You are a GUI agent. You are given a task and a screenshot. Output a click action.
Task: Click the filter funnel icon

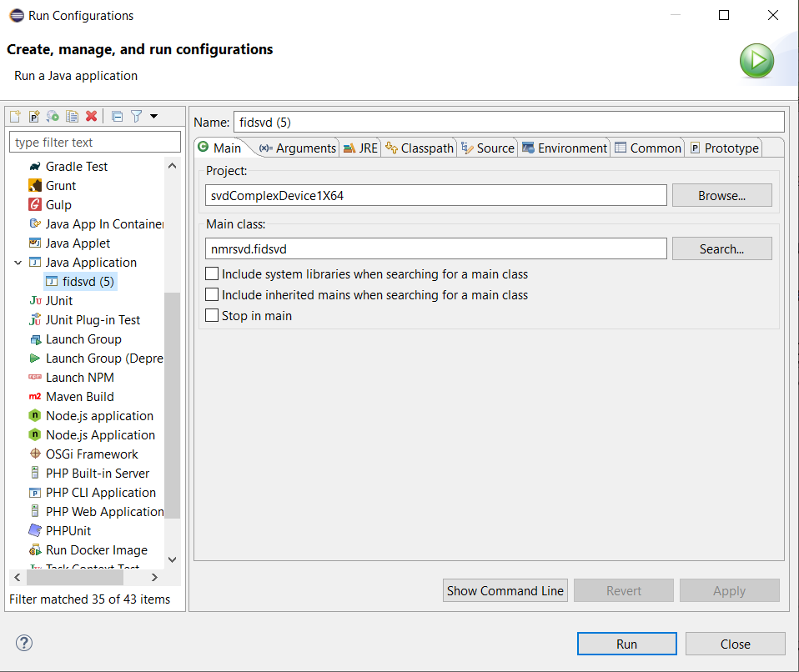tap(137, 117)
